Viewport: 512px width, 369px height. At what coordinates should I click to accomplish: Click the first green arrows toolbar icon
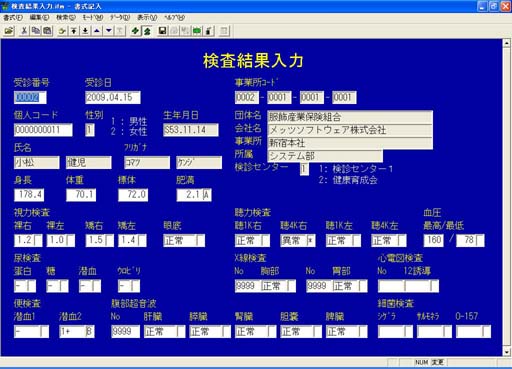pyautogui.click(x=135, y=31)
